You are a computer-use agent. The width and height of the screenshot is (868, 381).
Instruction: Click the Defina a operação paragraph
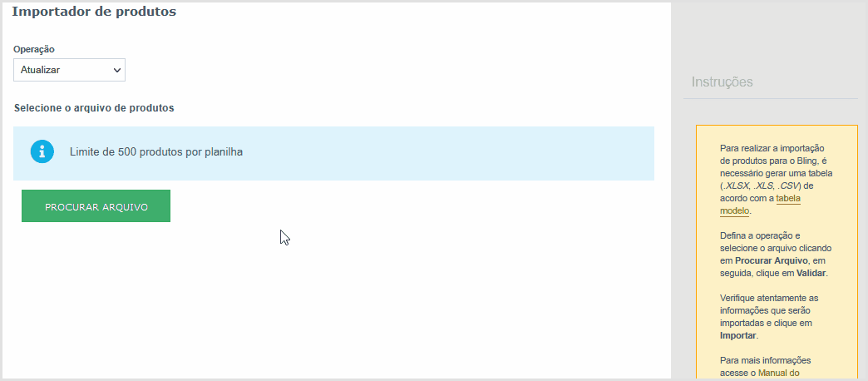tap(774, 255)
